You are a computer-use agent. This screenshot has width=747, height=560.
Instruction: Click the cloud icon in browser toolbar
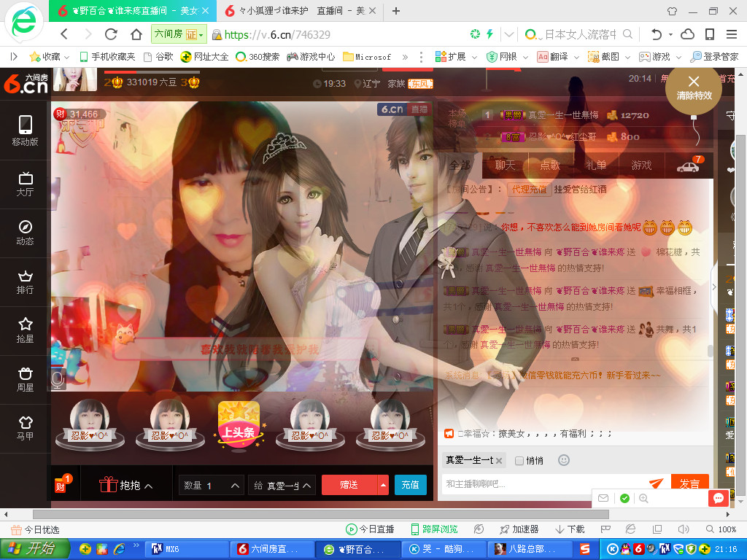click(687, 34)
